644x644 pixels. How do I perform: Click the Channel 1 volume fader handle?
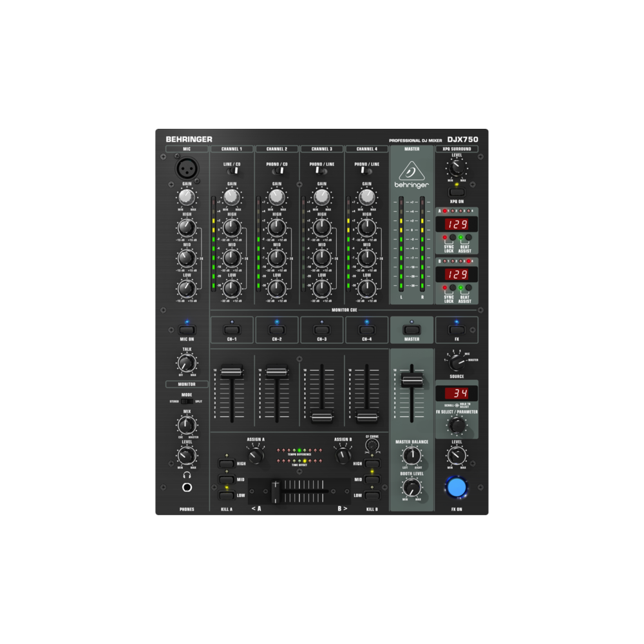coord(232,372)
